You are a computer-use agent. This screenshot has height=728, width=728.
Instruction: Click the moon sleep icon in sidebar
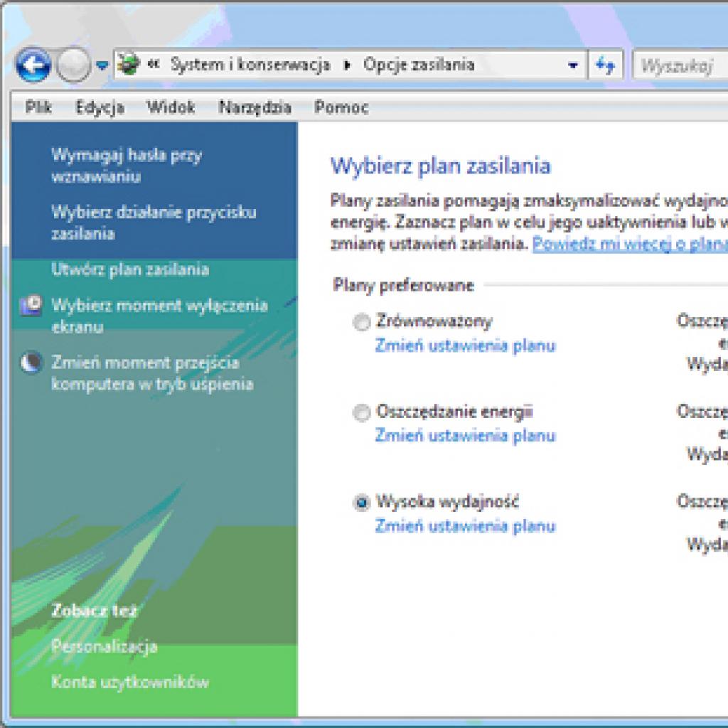click(31, 363)
